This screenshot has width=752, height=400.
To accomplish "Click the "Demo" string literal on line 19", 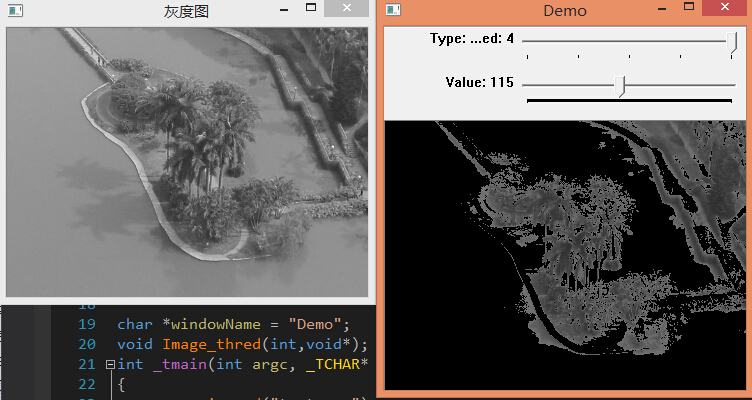I will (316, 325).
